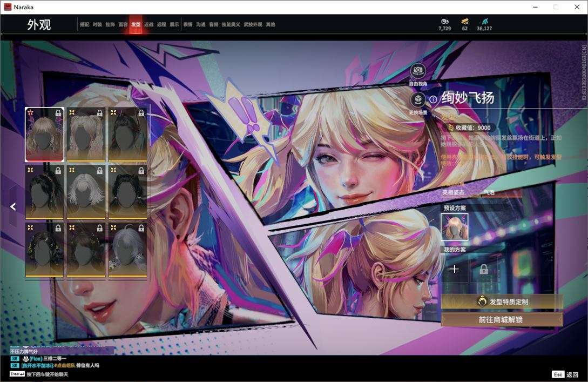Switch to the 表情 tab
The width and height of the screenshot is (588, 382).
tap(188, 24)
